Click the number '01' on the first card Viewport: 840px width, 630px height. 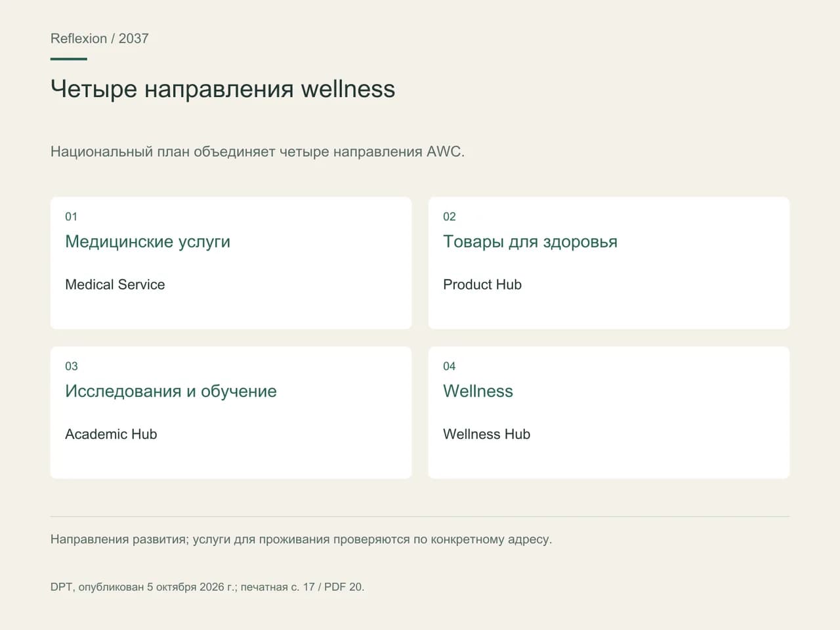(x=72, y=217)
